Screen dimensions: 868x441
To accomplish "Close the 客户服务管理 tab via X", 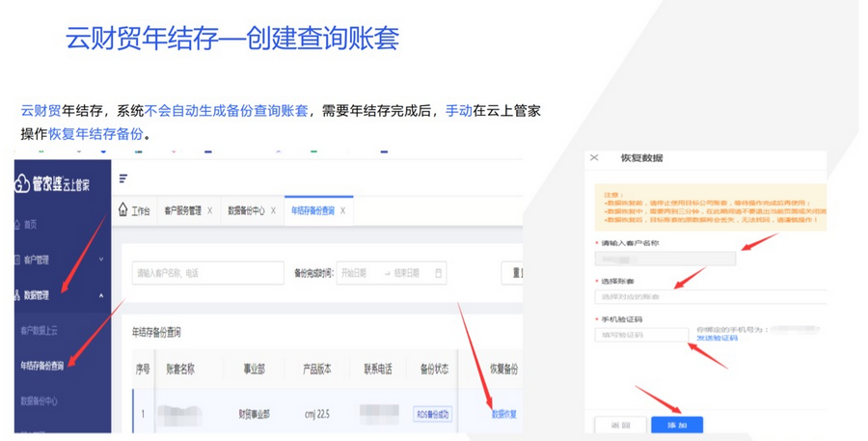I will coord(209,210).
